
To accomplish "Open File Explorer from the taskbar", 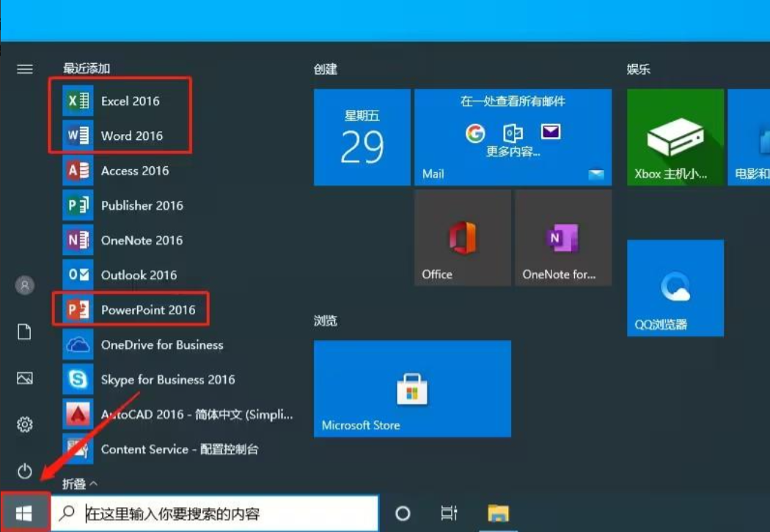I will pyautogui.click(x=498, y=514).
